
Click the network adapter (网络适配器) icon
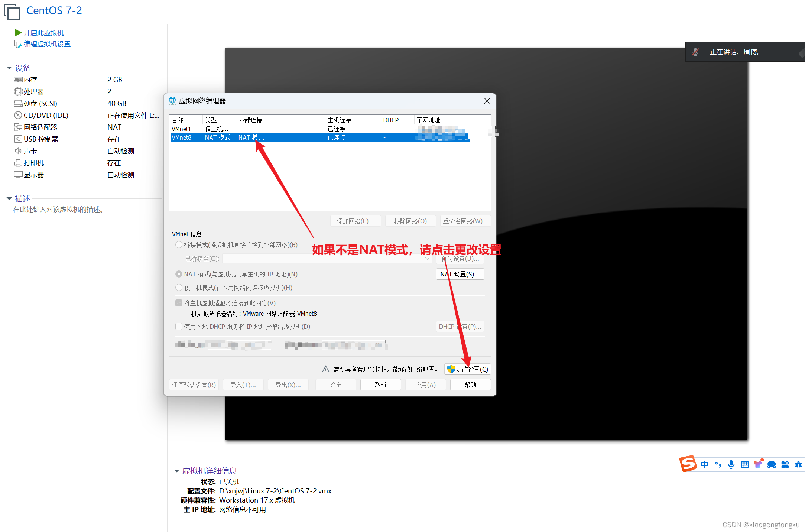(x=18, y=127)
